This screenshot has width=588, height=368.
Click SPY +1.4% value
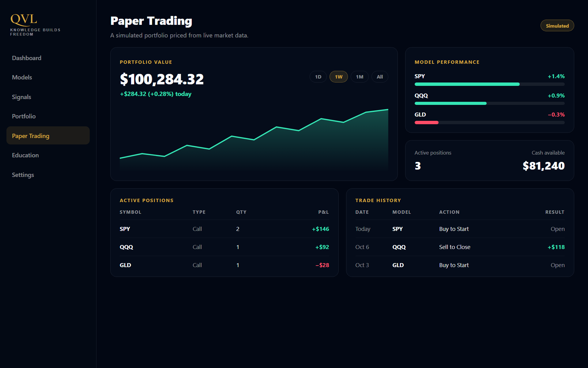click(x=556, y=76)
